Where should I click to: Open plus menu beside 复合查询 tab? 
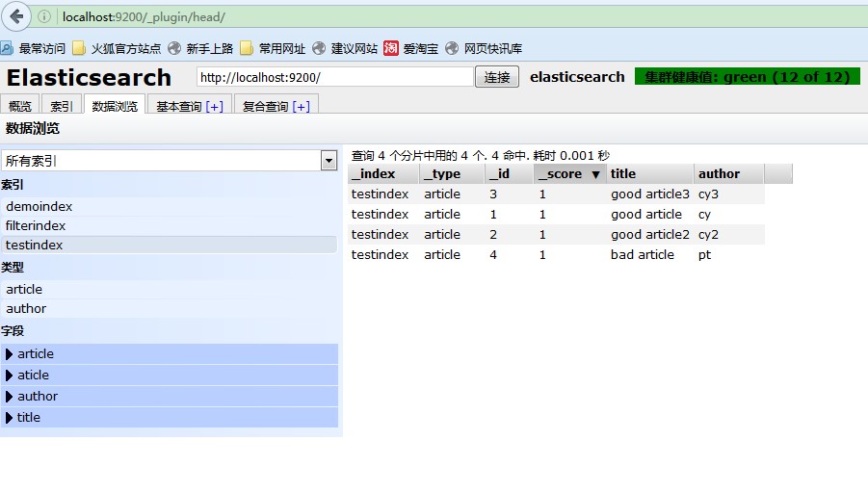pos(302,106)
